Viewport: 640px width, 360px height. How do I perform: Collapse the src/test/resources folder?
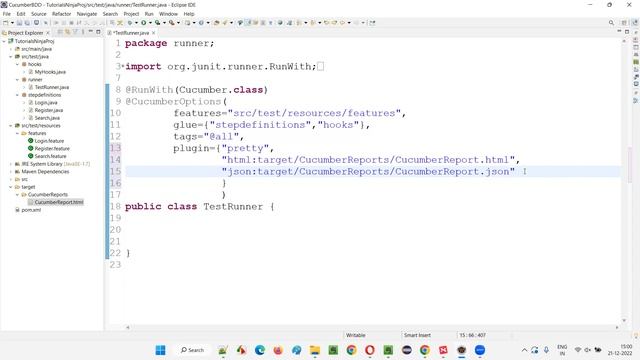(x=11, y=126)
